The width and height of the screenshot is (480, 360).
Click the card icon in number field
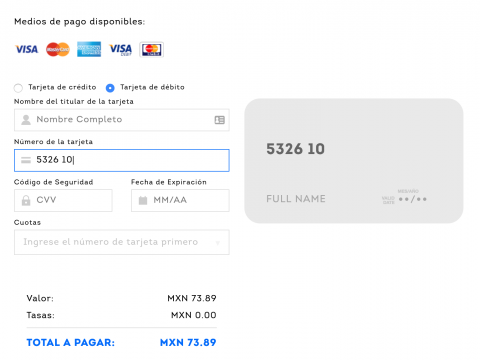coord(26,160)
